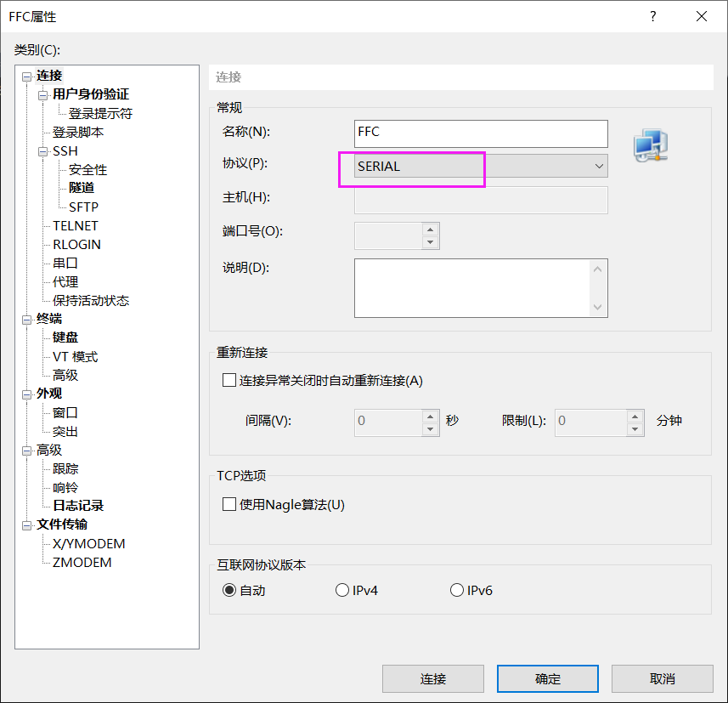Viewport: 728px width, 703px height.
Task: Select 安全性 under SSH
Action: [87, 170]
